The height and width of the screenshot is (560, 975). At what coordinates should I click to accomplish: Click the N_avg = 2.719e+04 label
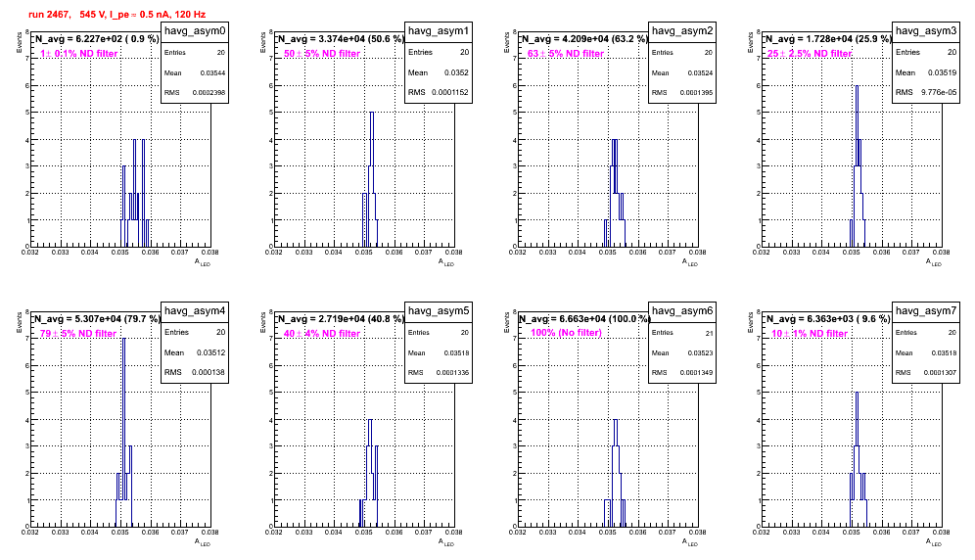[x=341, y=319]
